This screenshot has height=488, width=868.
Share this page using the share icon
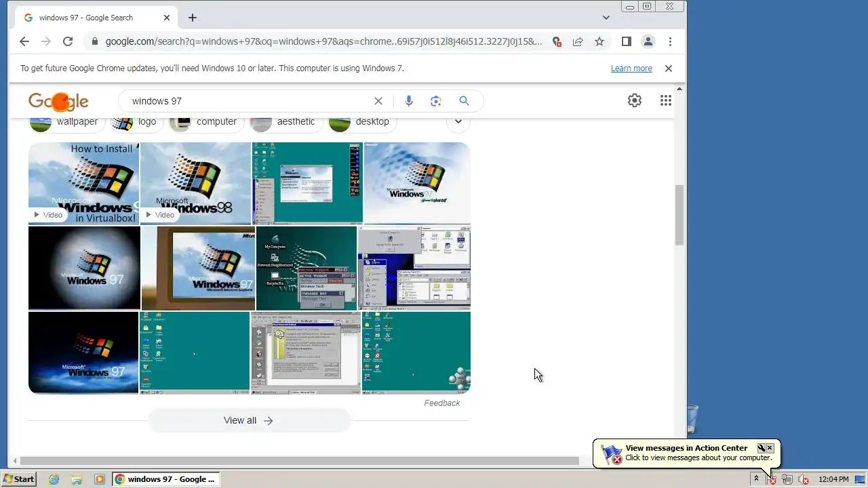click(578, 41)
